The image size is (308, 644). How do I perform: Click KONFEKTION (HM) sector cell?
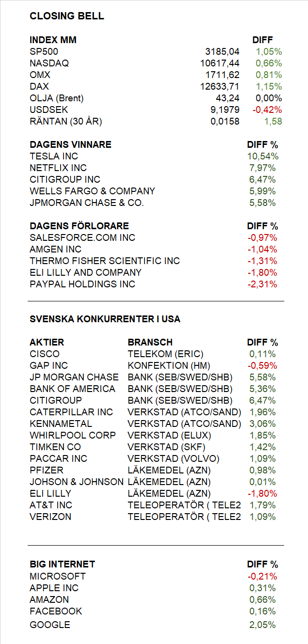point(166,366)
